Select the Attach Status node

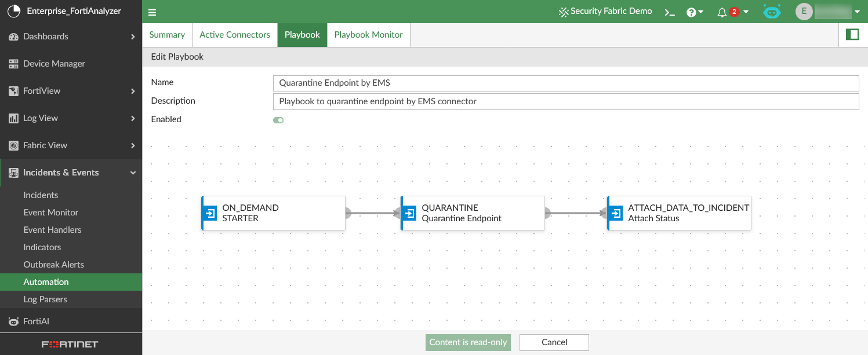679,213
